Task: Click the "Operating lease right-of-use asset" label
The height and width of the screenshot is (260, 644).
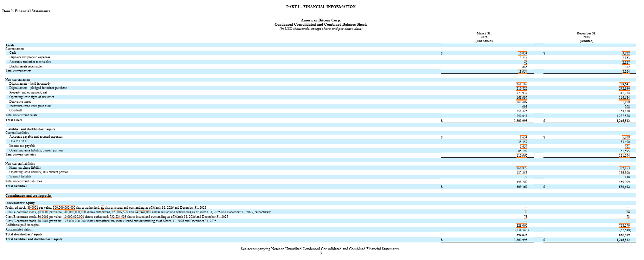Action: point(32,97)
